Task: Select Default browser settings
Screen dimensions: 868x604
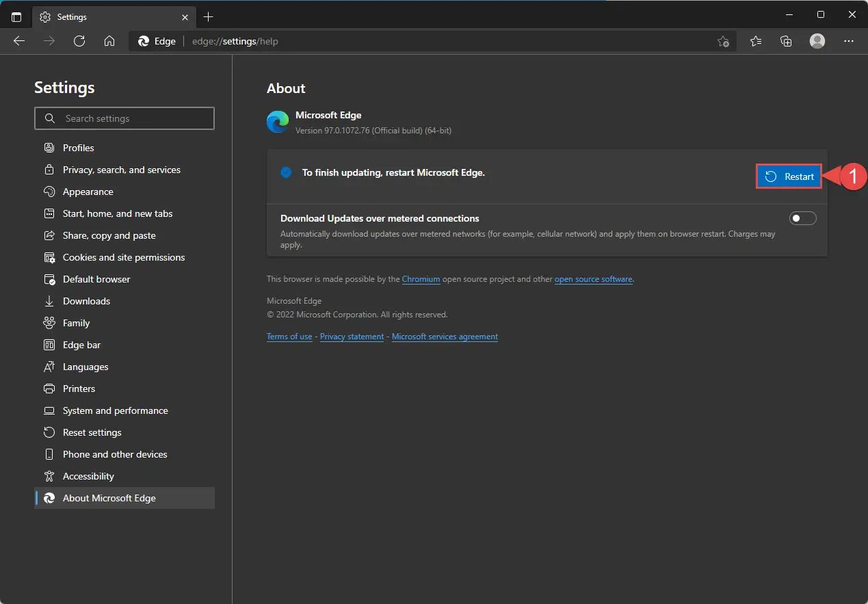Action: click(124, 279)
